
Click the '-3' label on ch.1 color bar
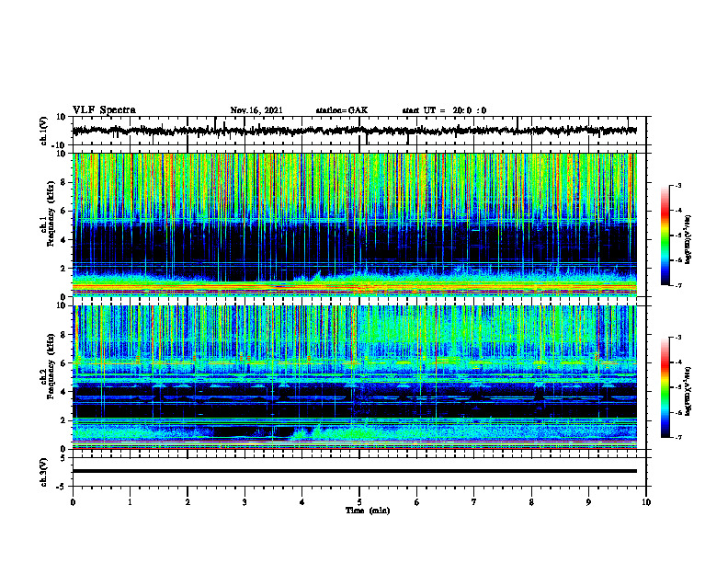(677, 185)
